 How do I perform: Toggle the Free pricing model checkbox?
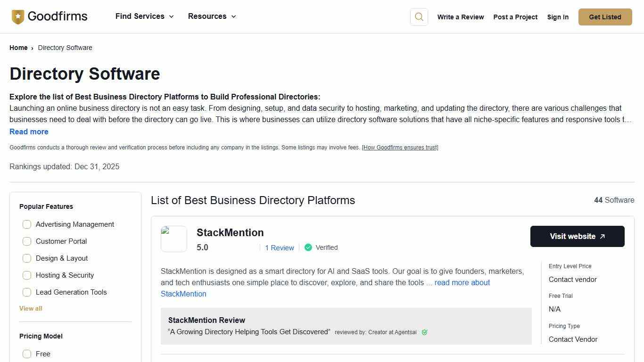[27, 354]
